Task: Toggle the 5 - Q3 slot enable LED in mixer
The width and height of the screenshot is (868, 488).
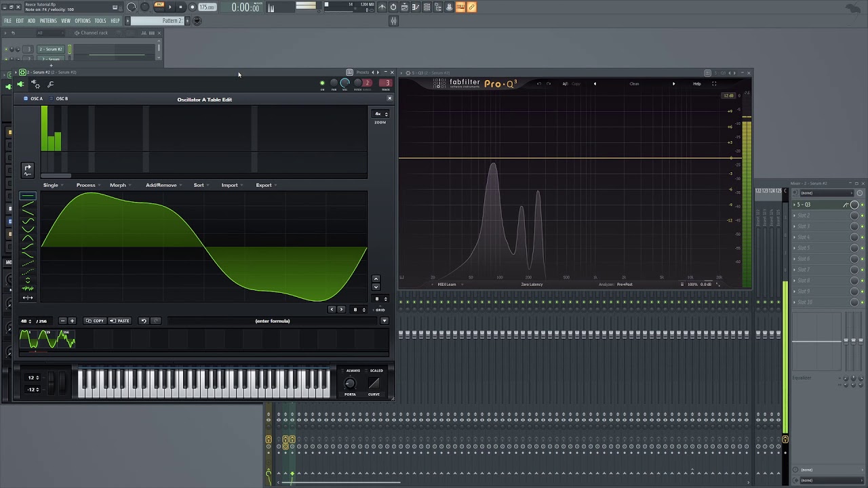Action: click(863, 205)
